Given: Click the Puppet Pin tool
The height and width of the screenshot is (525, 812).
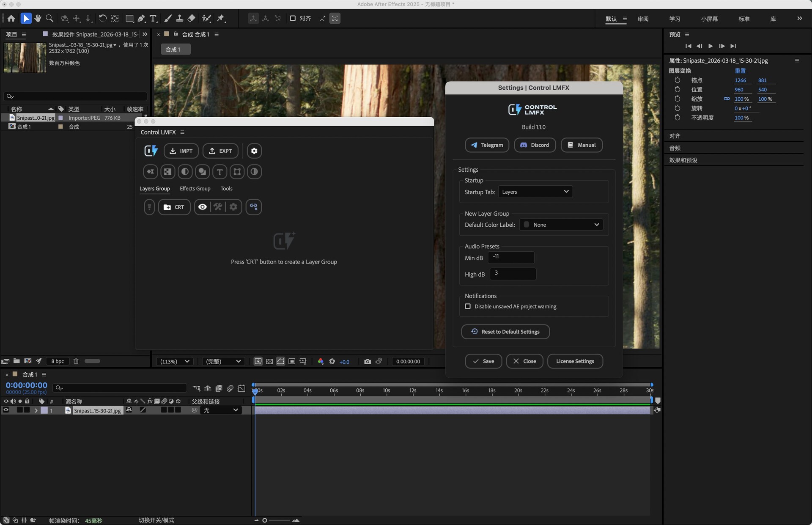Looking at the screenshot, I should 221,18.
